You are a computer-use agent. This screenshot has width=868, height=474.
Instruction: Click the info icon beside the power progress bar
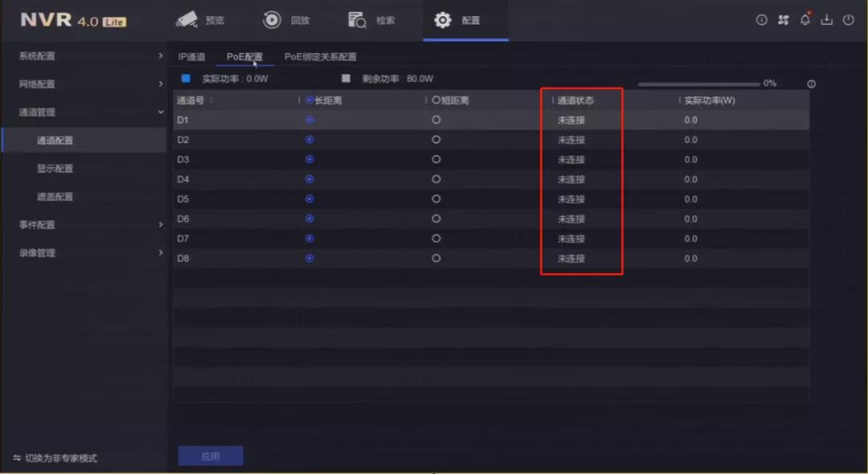pos(812,83)
